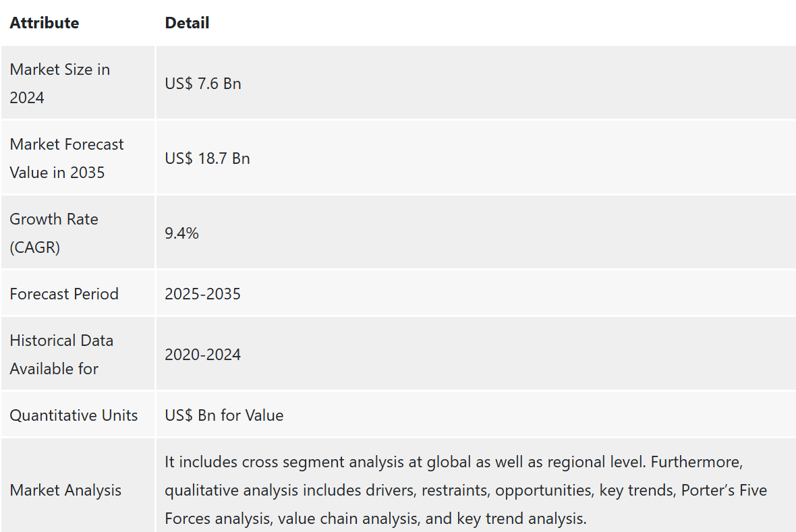This screenshot has height=532, width=796.
Task: Select the US$ 7.6 Bn value
Action: pos(202,83)
